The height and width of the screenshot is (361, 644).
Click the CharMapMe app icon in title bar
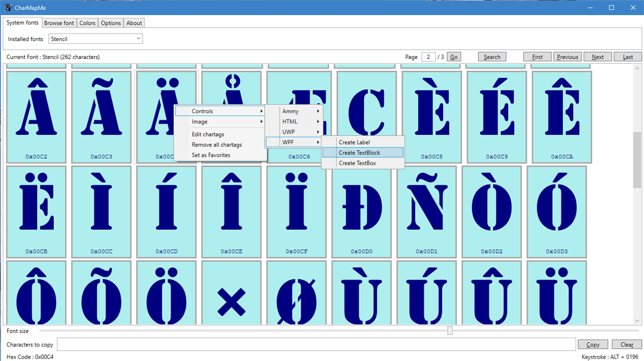(8, 8)
